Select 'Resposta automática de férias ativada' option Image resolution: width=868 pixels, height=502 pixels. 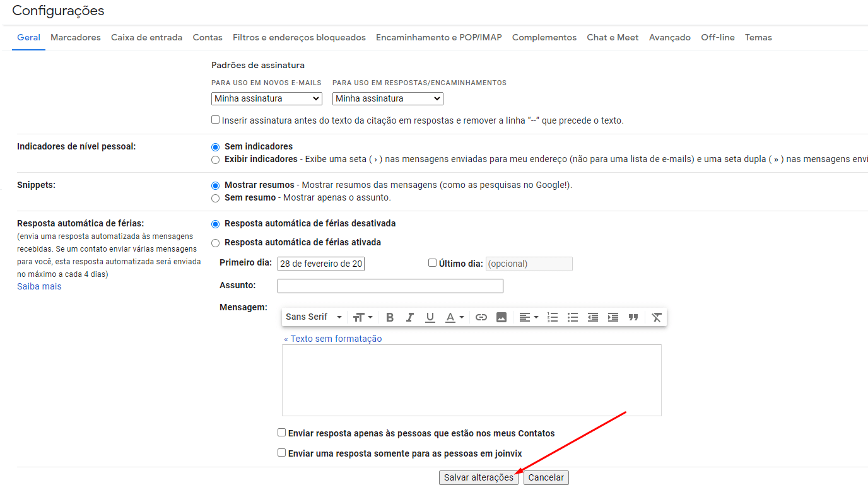click(x=216, y=243)
